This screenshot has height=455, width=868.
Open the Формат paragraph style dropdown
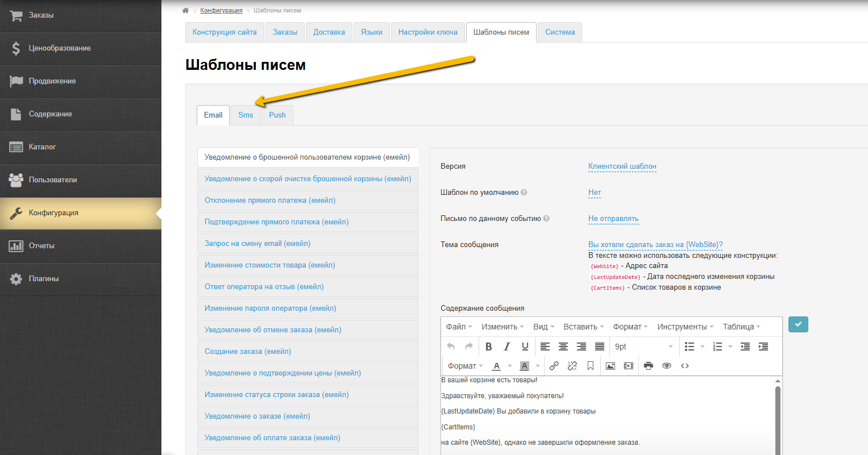point(465,366)
